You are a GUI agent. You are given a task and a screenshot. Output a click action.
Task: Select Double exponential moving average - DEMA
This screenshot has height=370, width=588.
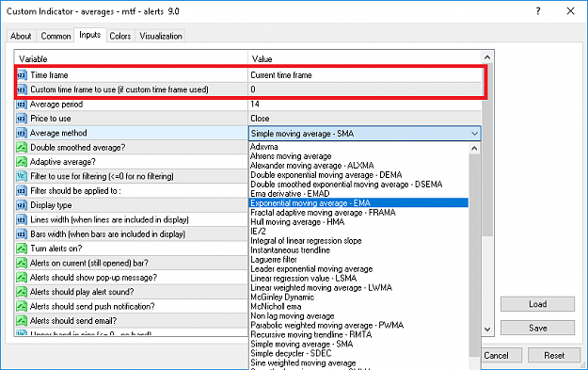coord(326,175)
